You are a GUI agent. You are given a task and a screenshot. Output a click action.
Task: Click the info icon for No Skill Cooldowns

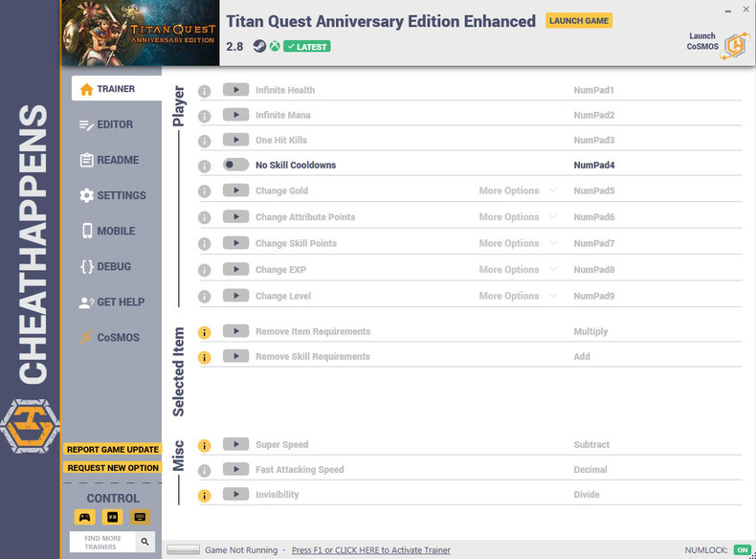click(x=205, y=167)
